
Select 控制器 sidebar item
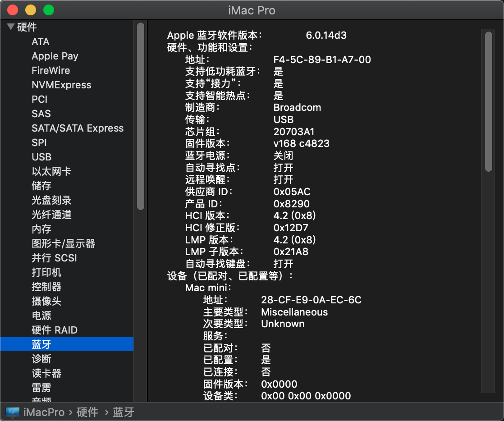coord(46,287)
